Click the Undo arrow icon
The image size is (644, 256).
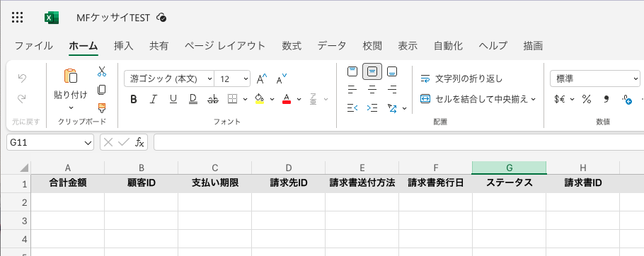tap(22, 78)
